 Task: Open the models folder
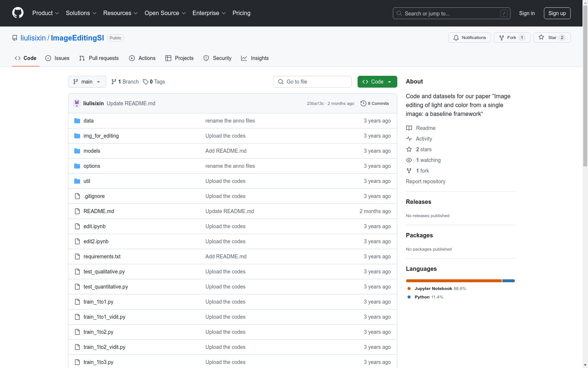coord(92,151)
